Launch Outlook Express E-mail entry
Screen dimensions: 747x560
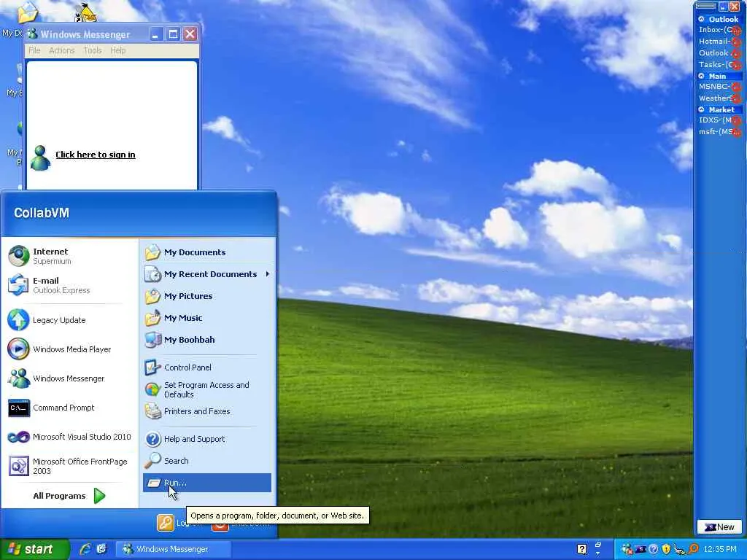(x=71, y=285)
